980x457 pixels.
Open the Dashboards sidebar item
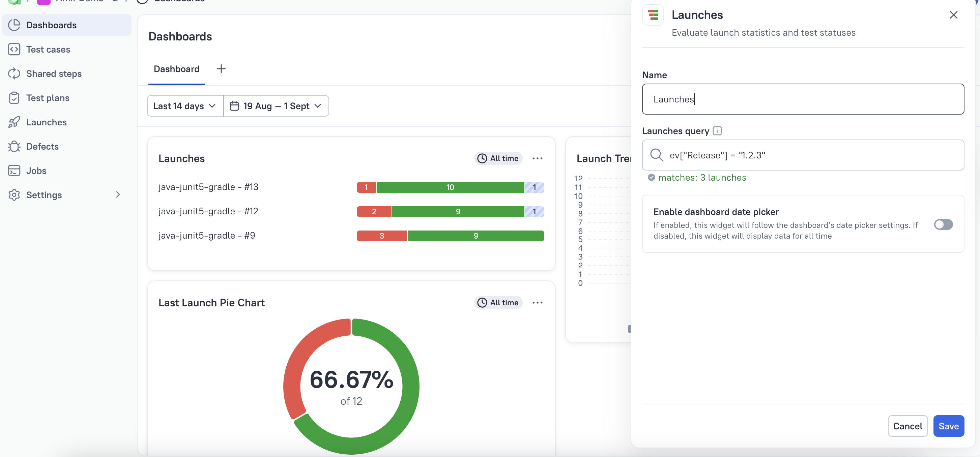51,25
